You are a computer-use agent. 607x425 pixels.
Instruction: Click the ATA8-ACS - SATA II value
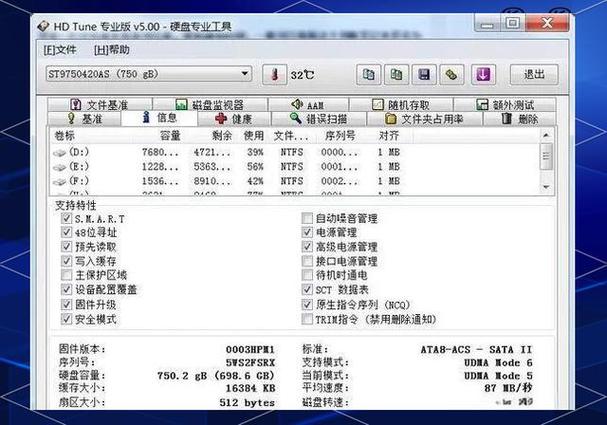(x=477, y=350)
